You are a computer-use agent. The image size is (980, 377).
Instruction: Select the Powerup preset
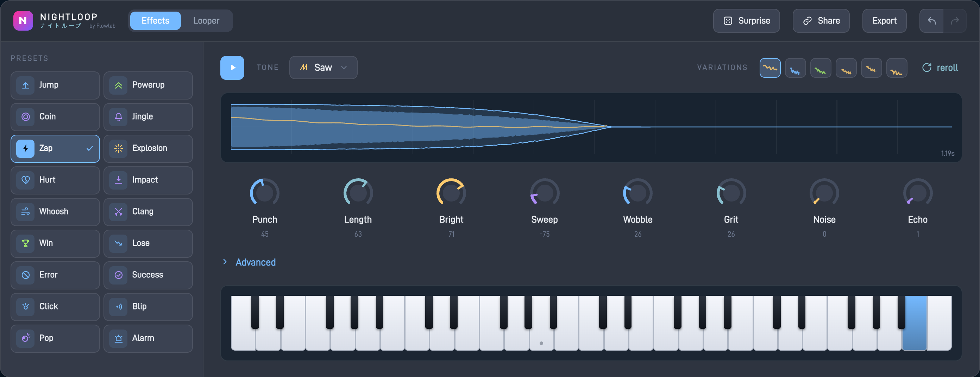coord(148,85)
